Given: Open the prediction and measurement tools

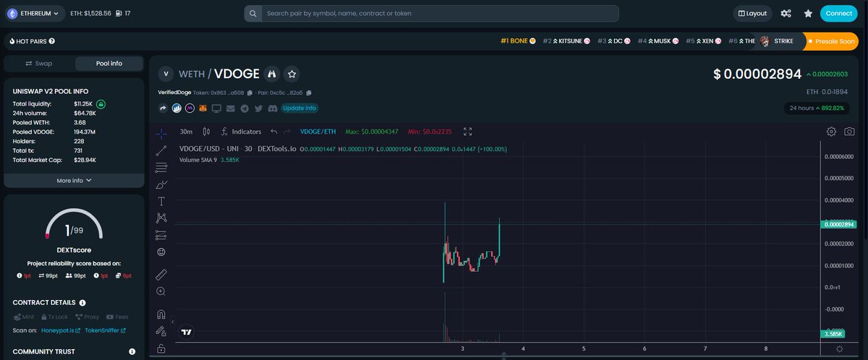Looking at the screenshot, I should point(161,235).
